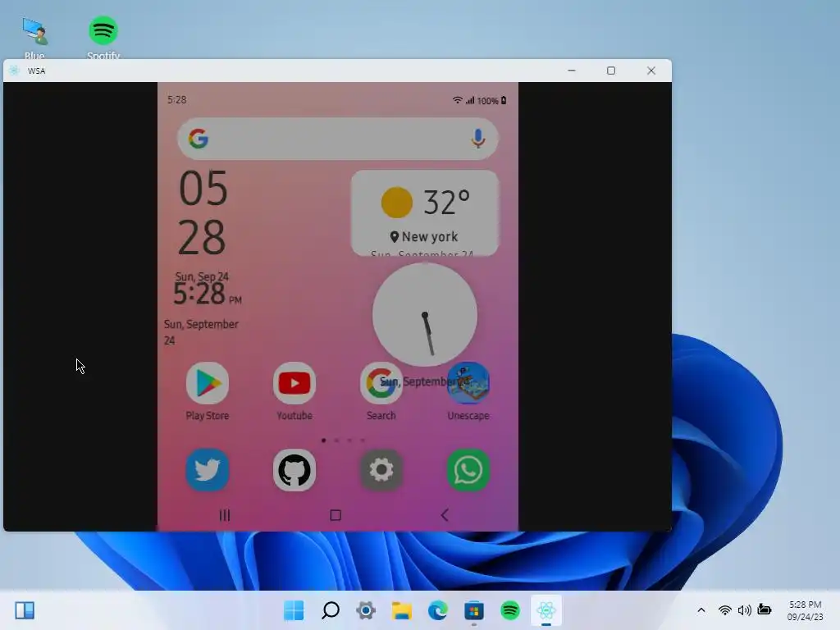This screenshot has width=840, height=630.
Task: Tap the Android back button
Action: pos(445,515)
